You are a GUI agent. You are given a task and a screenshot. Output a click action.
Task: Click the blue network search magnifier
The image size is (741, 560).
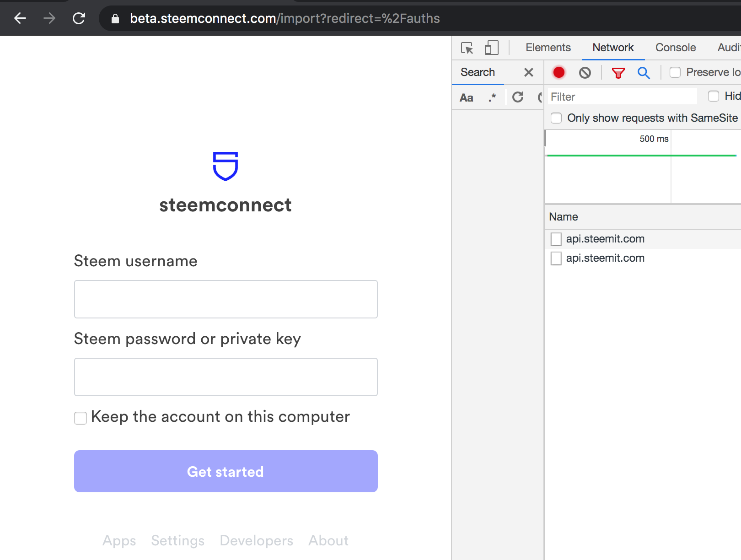point(644,72)
